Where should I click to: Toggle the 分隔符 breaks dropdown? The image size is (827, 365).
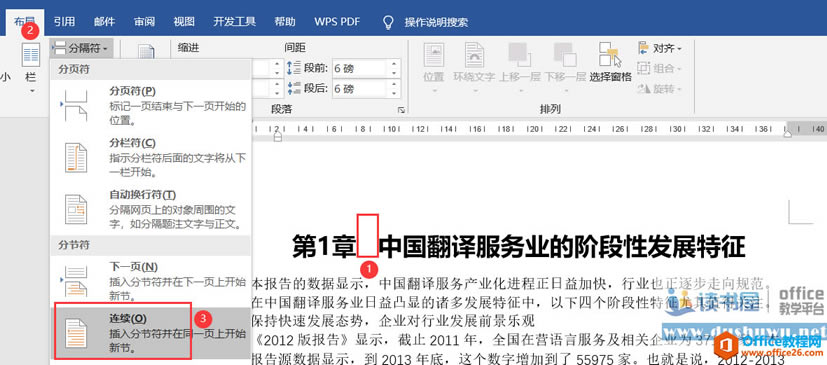pyautogui.click(x=83, y=49)
